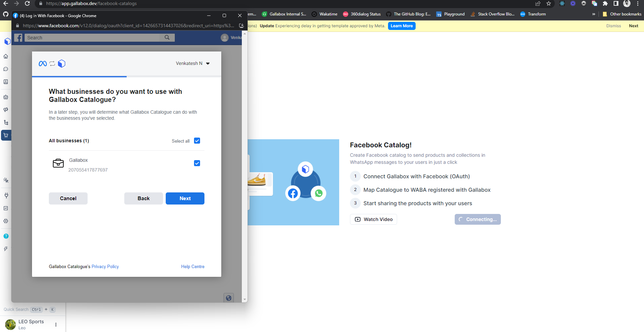The width and height of the screenshot is (644, 332).
Task: Open the Other bookmarks folder
Action: [622, 14]
